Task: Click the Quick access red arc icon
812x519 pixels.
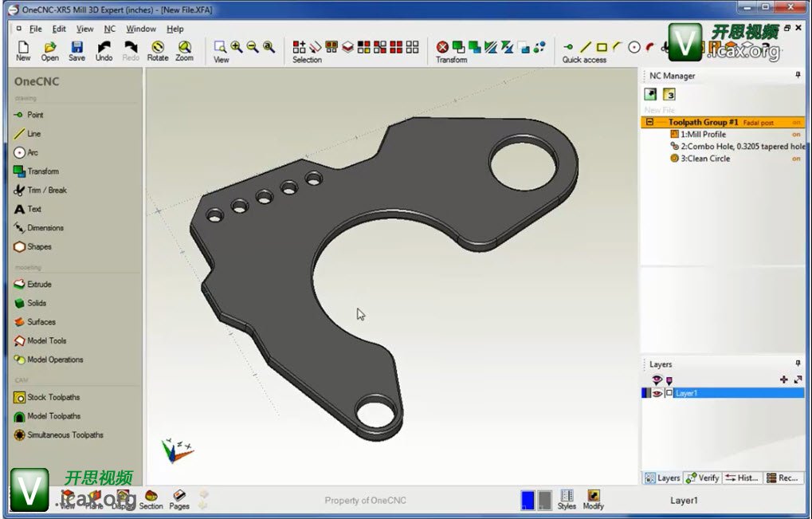Action: click(650, 47)
